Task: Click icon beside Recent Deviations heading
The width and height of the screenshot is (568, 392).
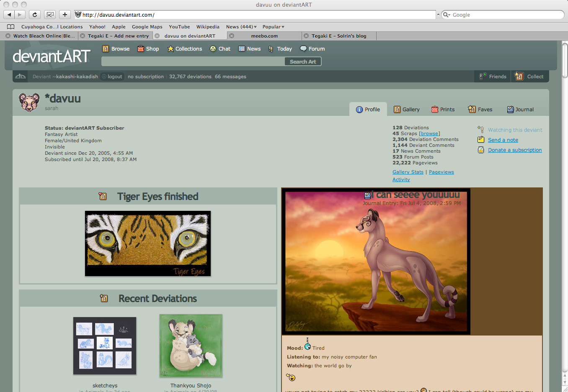Action: tap(104, 298)
